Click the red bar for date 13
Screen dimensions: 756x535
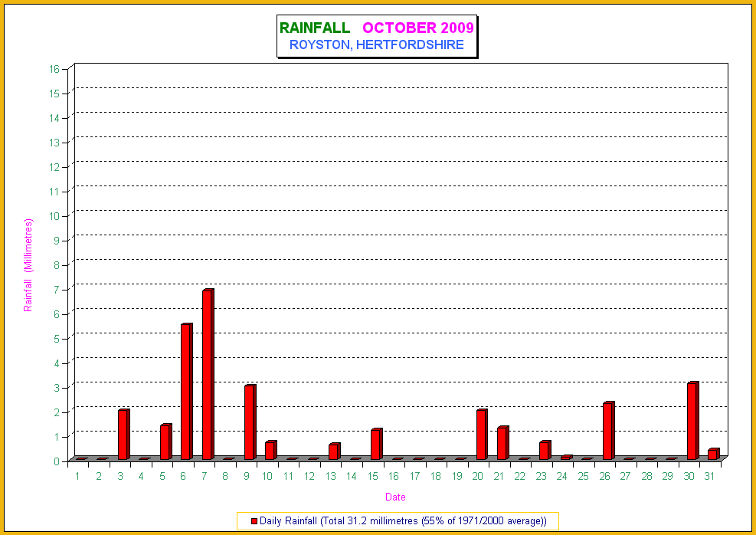click(x=334, y=451)
